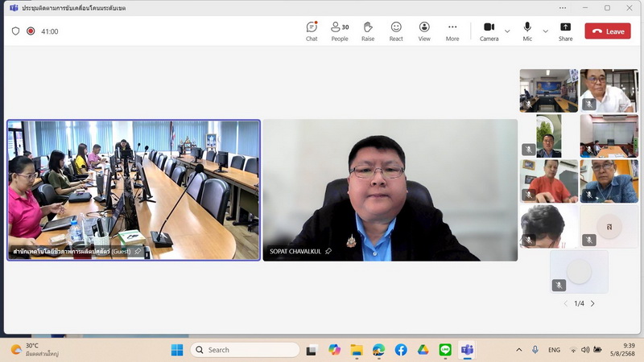Image resolution: width=644 pixels, height=362 pixels.
Task: Raise your hand in the meeting
Action: tap(368, 31)
